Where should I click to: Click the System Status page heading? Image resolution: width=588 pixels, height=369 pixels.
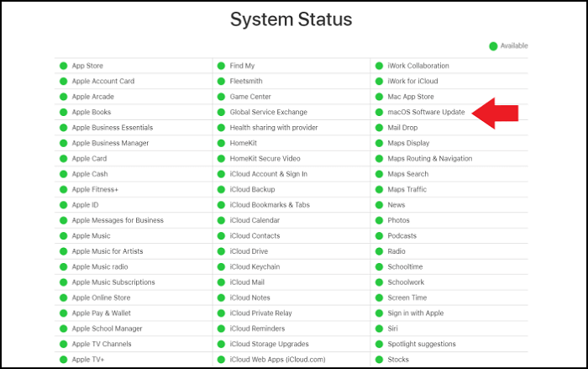click(x=291, y=19)
